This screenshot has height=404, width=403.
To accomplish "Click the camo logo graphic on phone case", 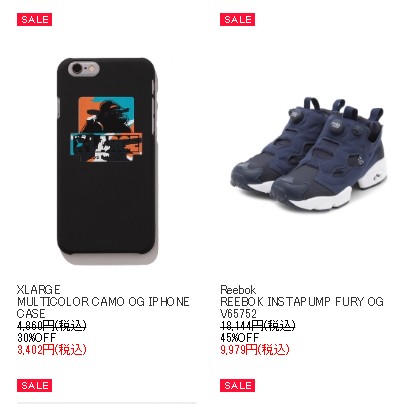I will 106,129.
